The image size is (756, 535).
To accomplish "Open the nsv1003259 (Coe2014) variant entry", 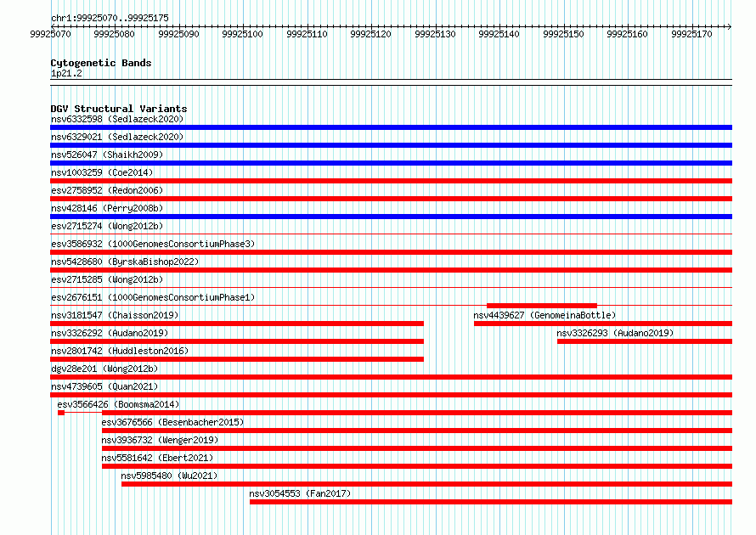I will [x=102, y=172].
